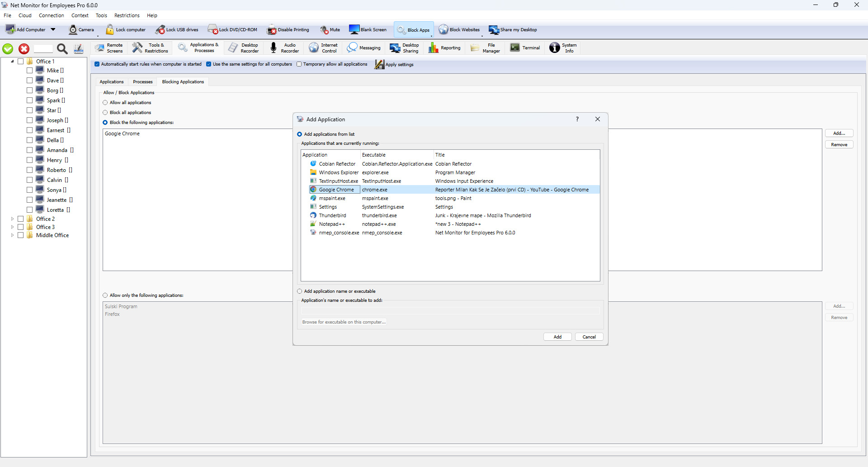Open the Add Computer dropdown arrow
This screenshot has height=467, width=868.
click(53, 30)
